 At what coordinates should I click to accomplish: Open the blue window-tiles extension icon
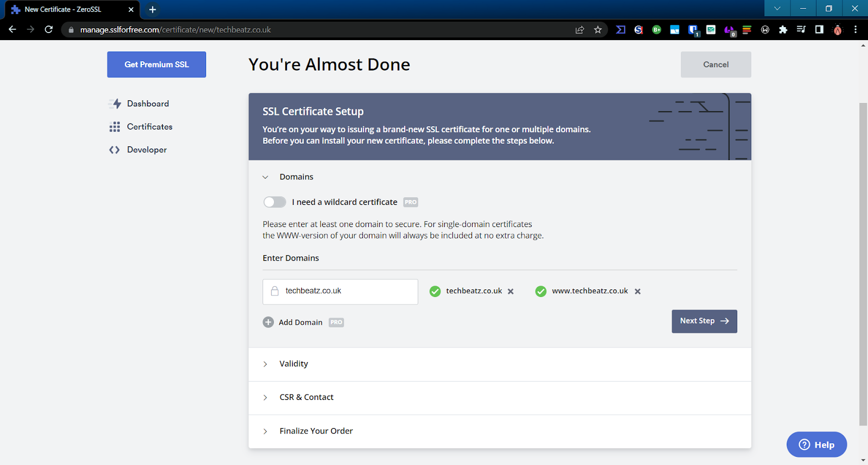pos(674,30)
